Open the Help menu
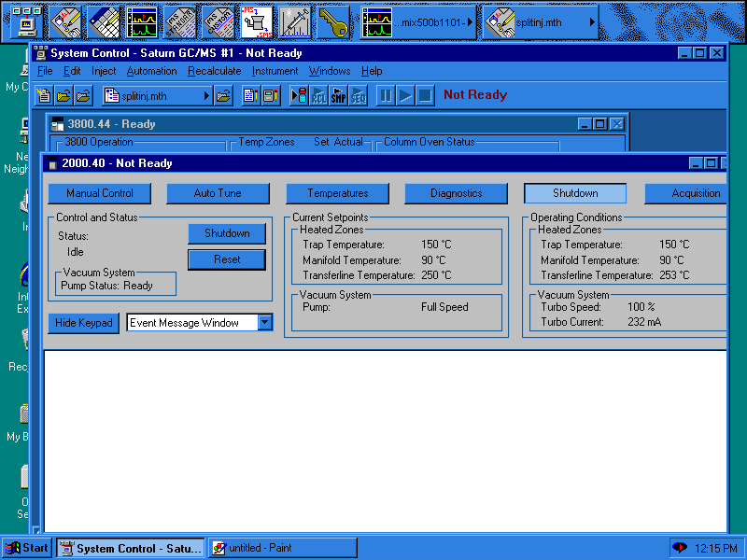The width and height of the screenshot is (747, 560). point(372,71)
